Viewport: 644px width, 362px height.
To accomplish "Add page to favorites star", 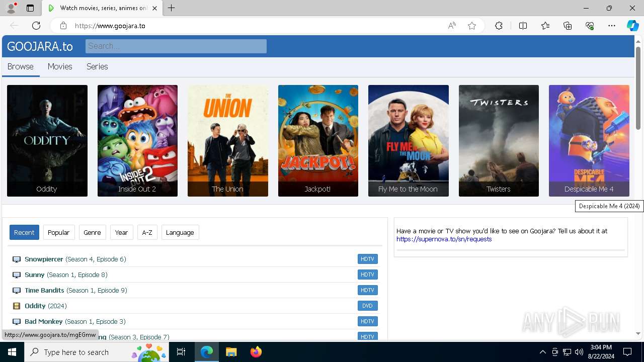I will pos(472,26).
